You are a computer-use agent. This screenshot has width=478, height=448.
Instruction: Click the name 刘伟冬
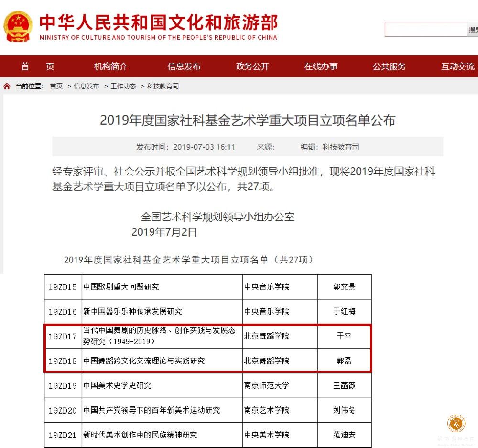pos(344,411)
